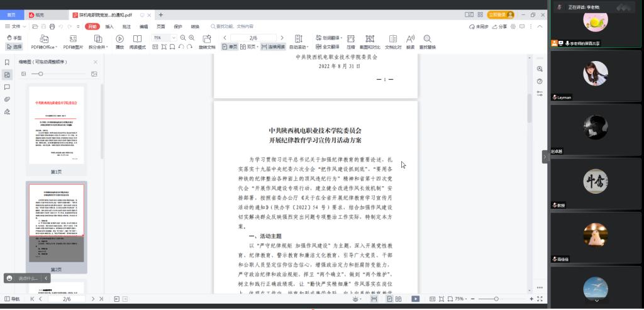Switch to the 插入 ribbon tab
Image resolution: width=644 pixels, height=310 pixels.
tap(109, 26)
